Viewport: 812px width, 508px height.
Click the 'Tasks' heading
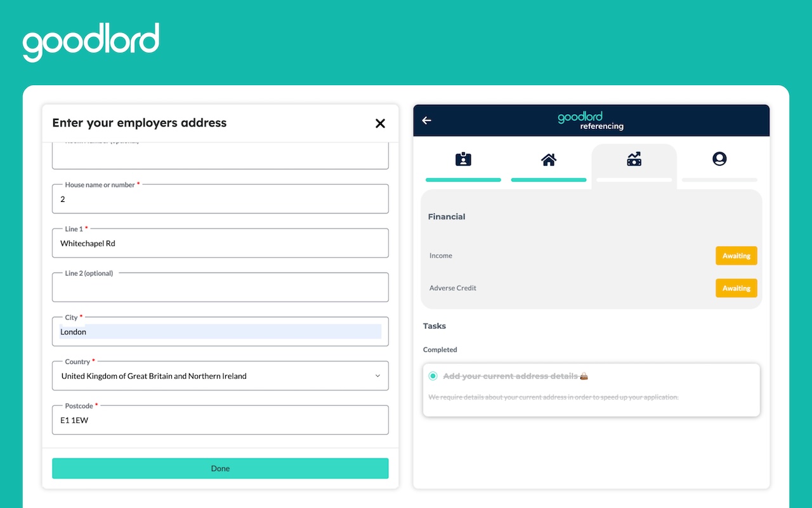tap(435, 326)
